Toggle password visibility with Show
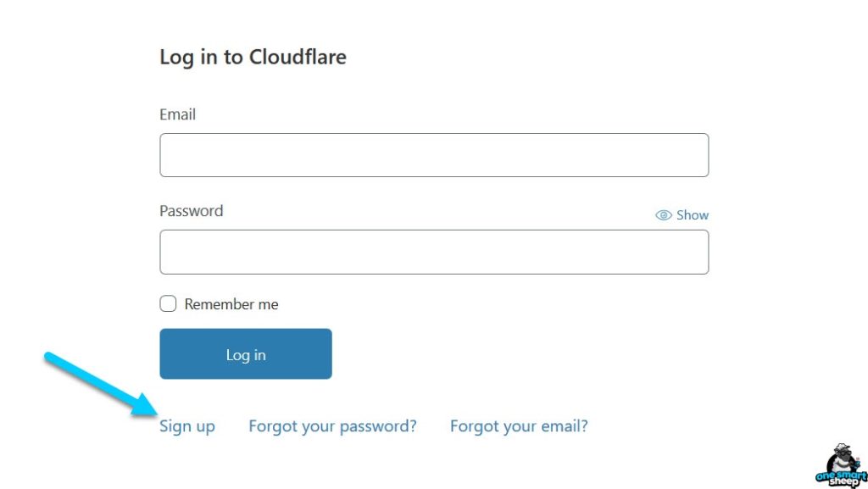 [x=682, y=215]
